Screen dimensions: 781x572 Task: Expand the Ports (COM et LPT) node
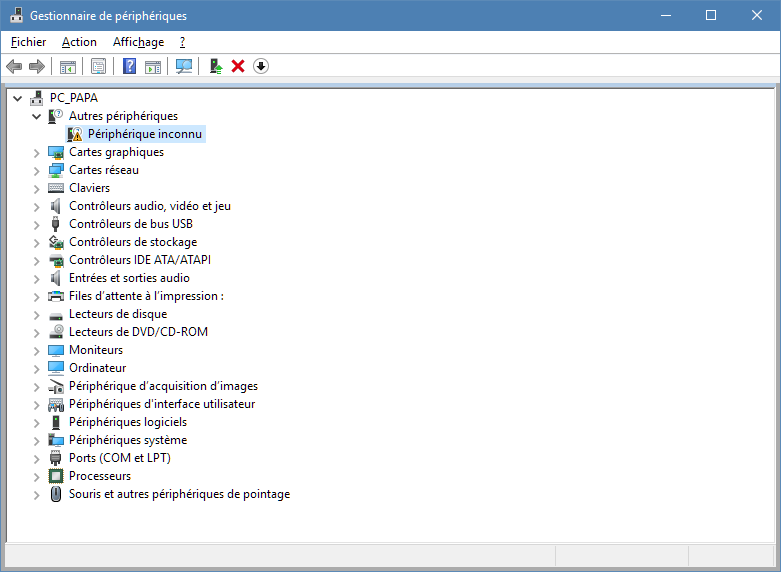[x=36, y=459]
